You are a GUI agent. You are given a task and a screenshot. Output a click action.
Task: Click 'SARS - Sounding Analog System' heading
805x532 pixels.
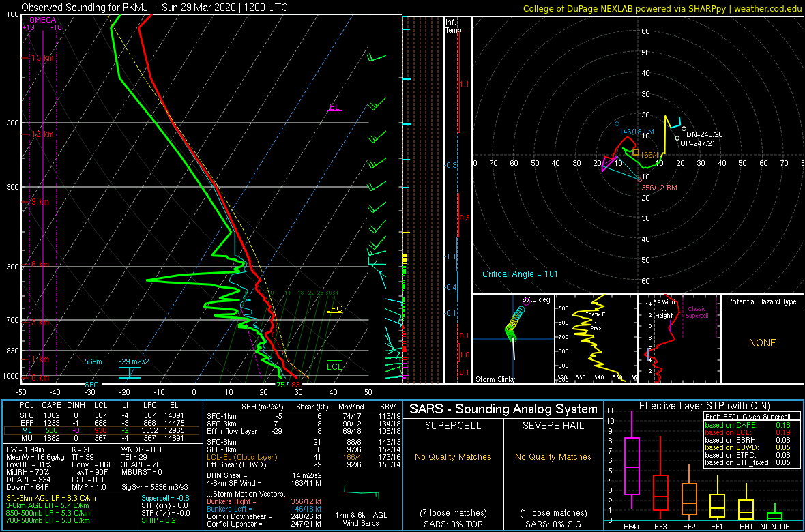(x=503, y=409)
